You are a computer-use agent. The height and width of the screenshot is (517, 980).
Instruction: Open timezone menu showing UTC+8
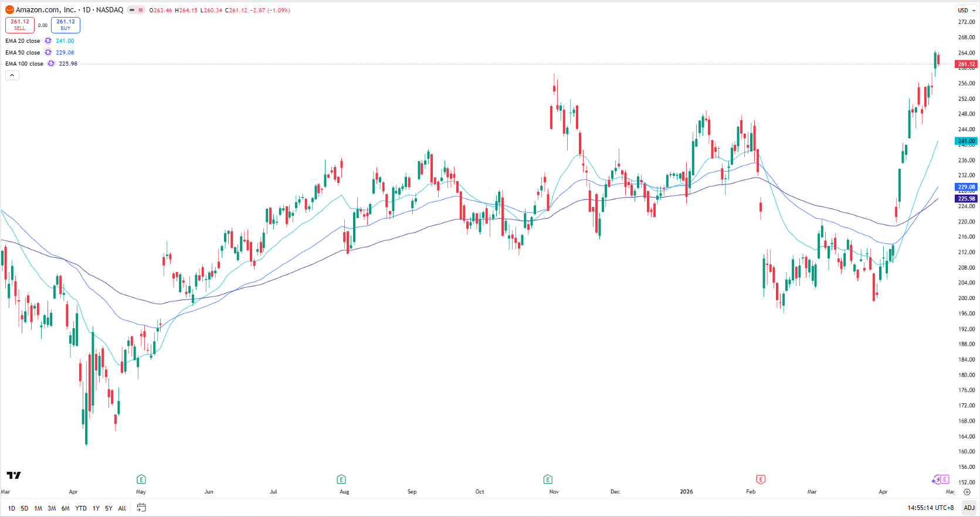coord(930,508)
